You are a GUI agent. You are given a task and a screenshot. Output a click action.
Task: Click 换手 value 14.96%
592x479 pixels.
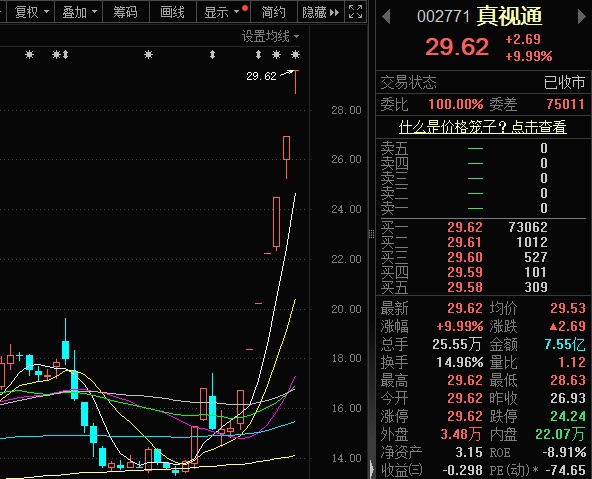pyautogui.click(x=460, y=363)
